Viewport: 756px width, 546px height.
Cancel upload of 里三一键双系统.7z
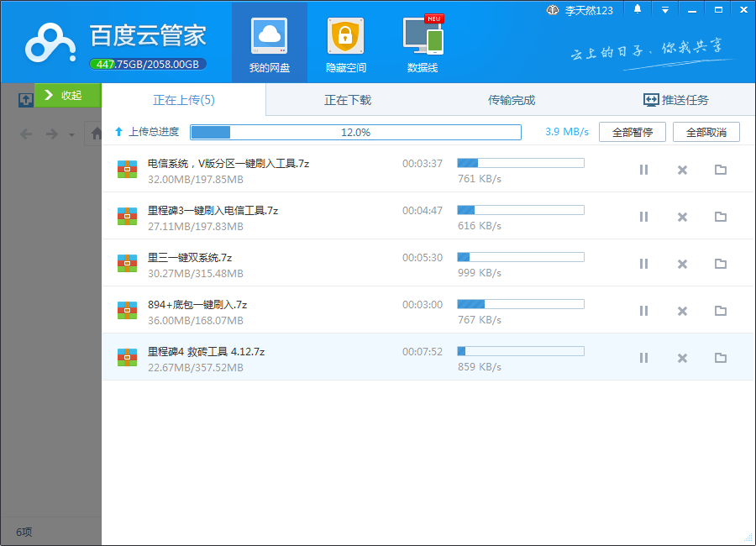coord(682,264)
